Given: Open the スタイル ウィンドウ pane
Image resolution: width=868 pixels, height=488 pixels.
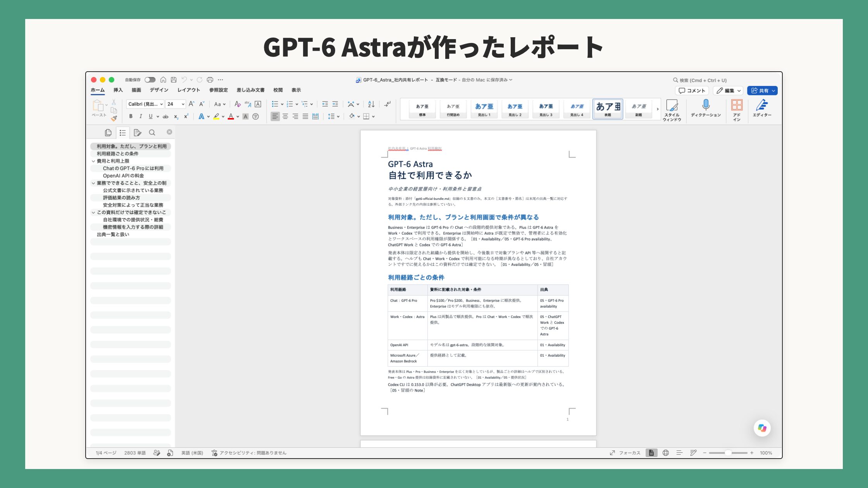Looking at the screenshot, I should (672, 110).
